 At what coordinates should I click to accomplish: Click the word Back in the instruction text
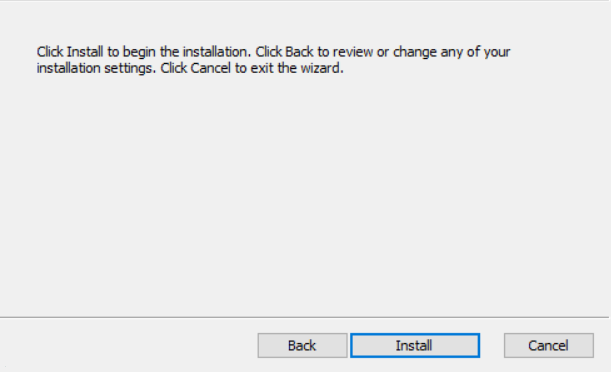pos(299,52)
